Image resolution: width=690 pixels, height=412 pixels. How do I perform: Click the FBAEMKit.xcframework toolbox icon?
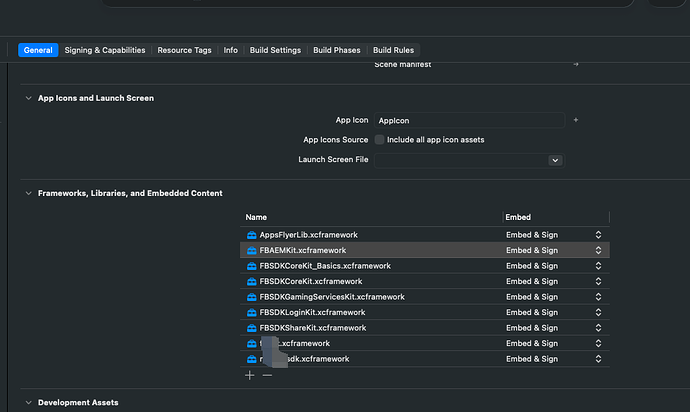(x=252, y=250)
